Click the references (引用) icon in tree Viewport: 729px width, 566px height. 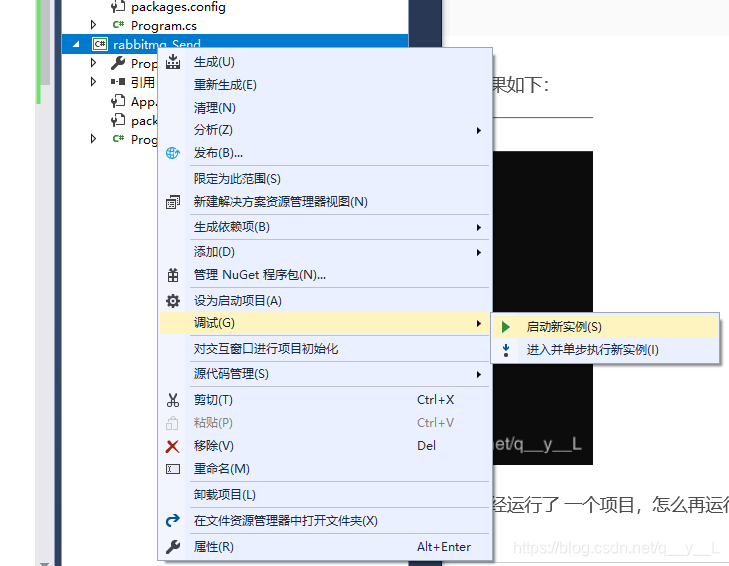118,82
